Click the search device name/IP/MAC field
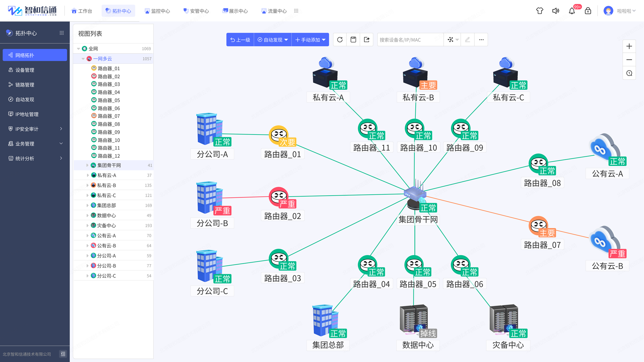644x362 pixels. pos(410,40)
